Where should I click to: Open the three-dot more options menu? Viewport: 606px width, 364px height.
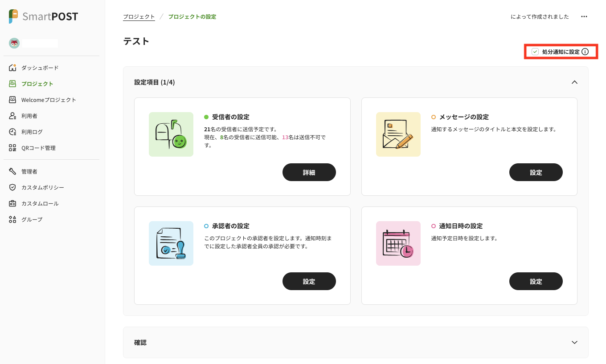pos(584,16)
